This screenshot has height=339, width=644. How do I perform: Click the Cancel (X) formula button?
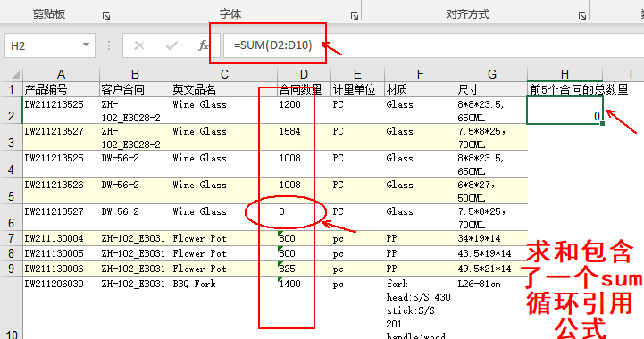[139, 45]
